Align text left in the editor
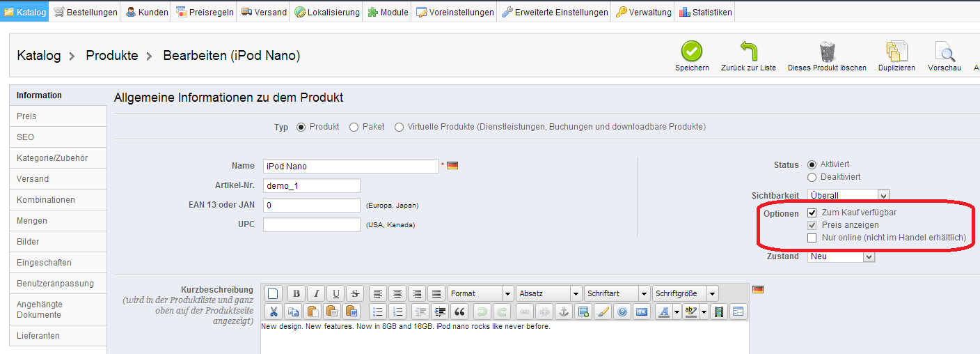Screen dimensions: 980x354 [x=378, y=293]
